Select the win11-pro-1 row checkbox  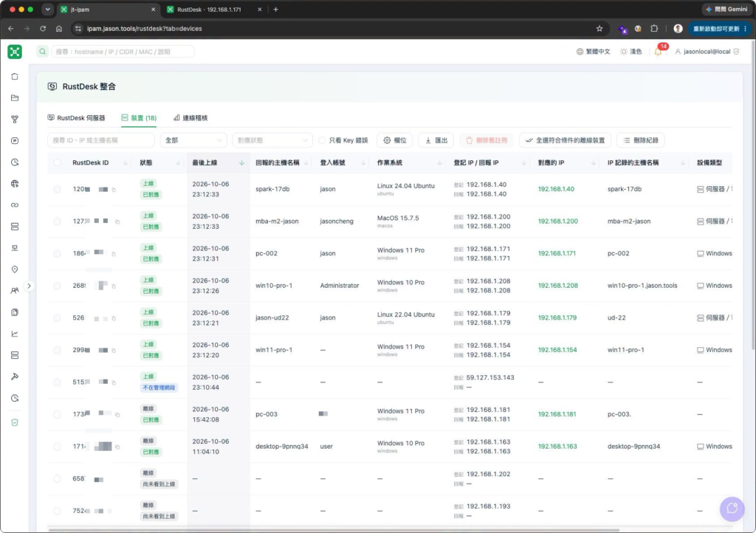58,350
